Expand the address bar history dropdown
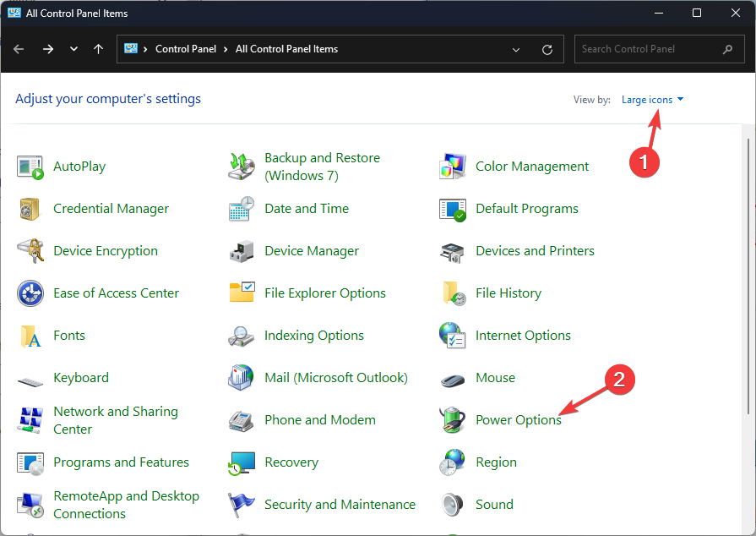Image resolution: width=756 pixels, height=536 pixels. point(517,49)
